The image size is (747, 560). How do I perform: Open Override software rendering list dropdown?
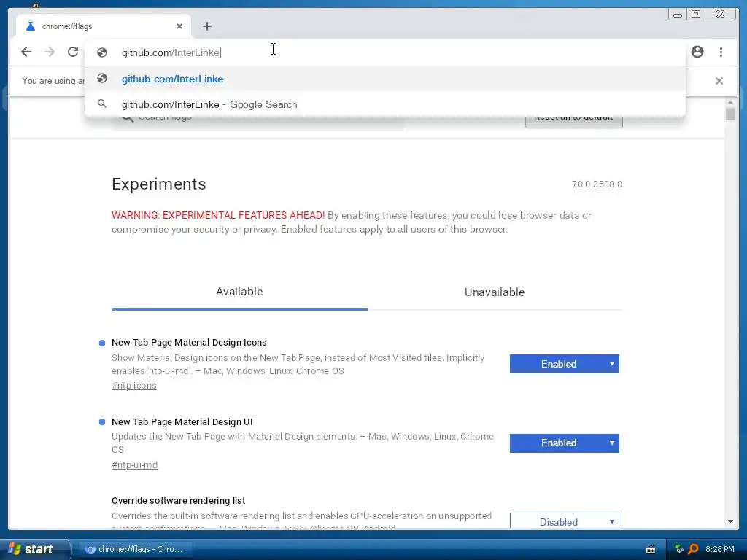(564, 521)
